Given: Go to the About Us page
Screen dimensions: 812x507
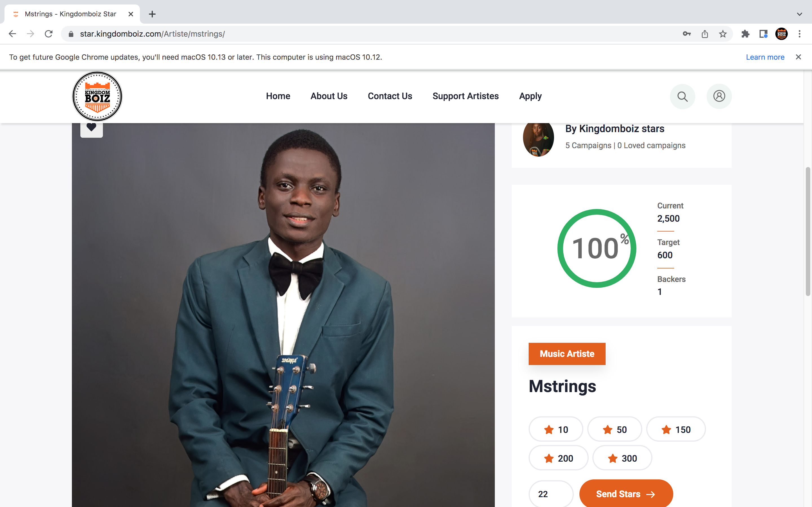Looking at the screenshot, I should 329,96.
